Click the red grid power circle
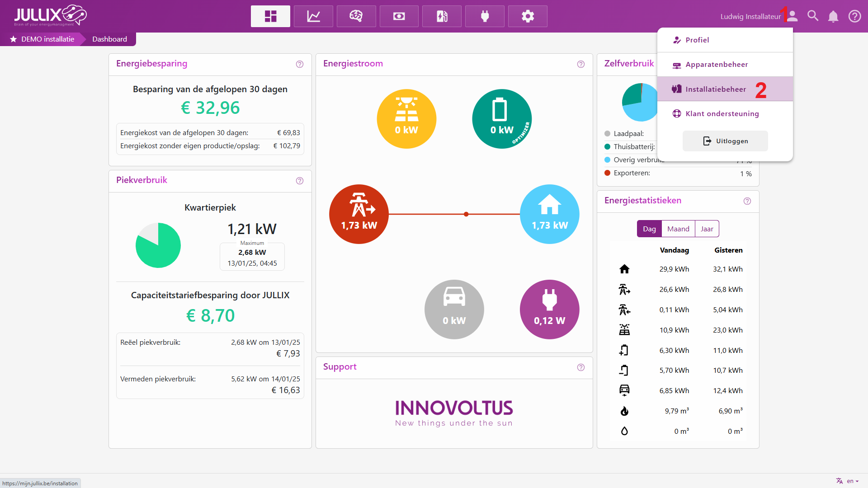Viewport: 868px width, 488px height. [359, 214]
